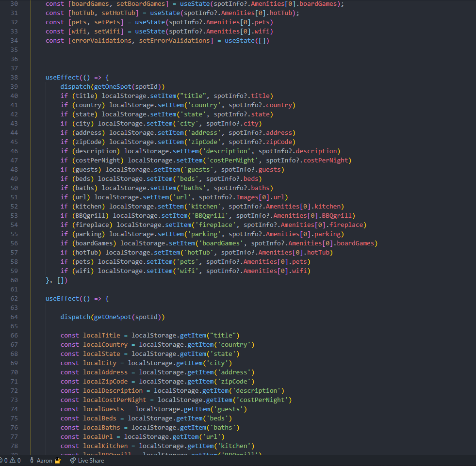Click line number 30 in the gutter
The width and height of the screenshot is (476, 466).
point(14,4)
